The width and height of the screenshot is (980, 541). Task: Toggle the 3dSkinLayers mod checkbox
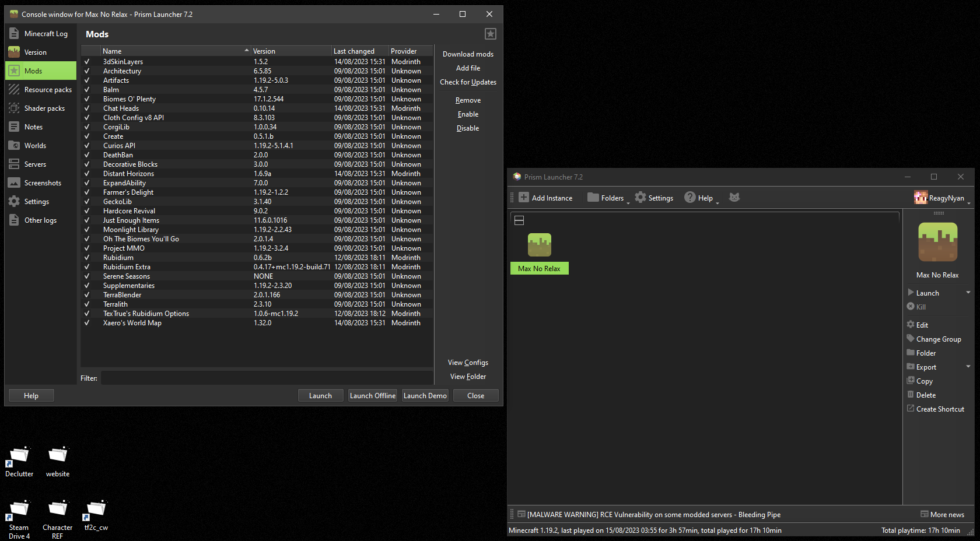(x=87, y=62)
